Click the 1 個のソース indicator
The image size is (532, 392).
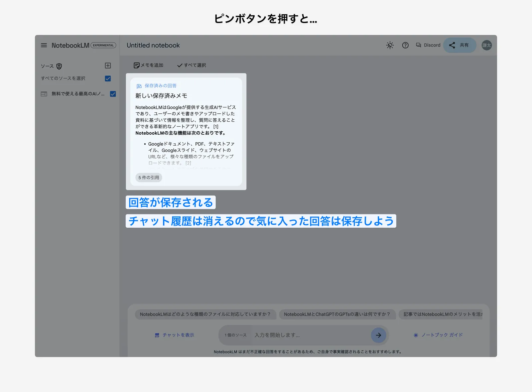pyautogui.click(x=235, y=335)
